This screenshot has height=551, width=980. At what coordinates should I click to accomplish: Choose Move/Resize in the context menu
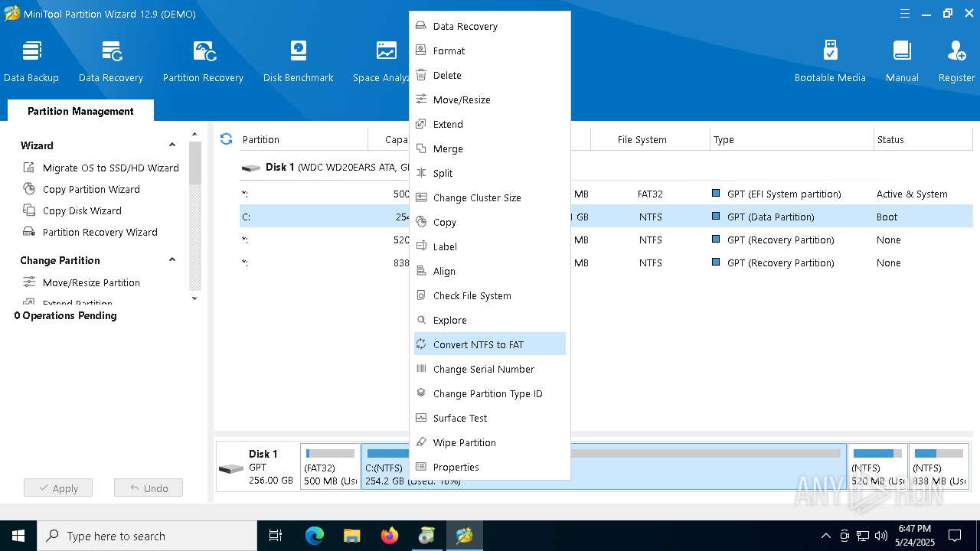[x=490, y=99]
